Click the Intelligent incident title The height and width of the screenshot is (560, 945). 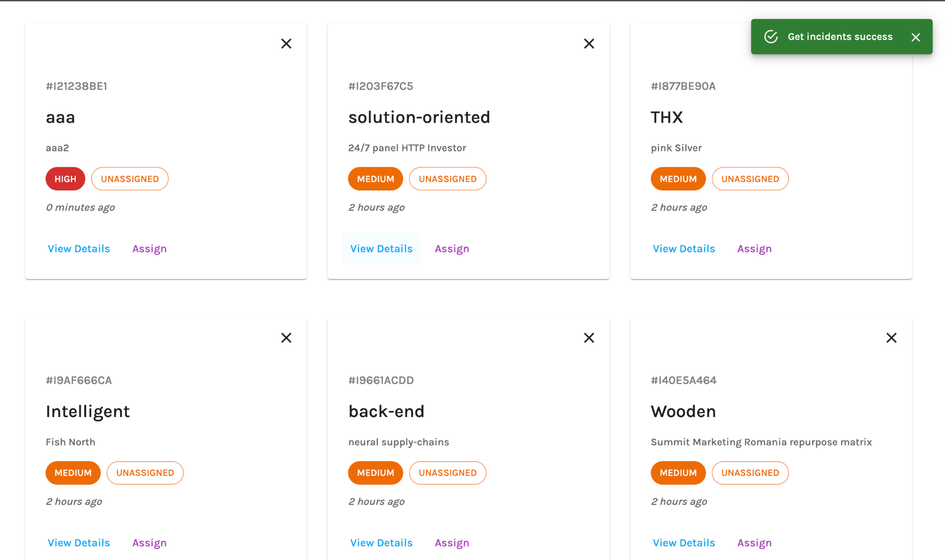88,412
